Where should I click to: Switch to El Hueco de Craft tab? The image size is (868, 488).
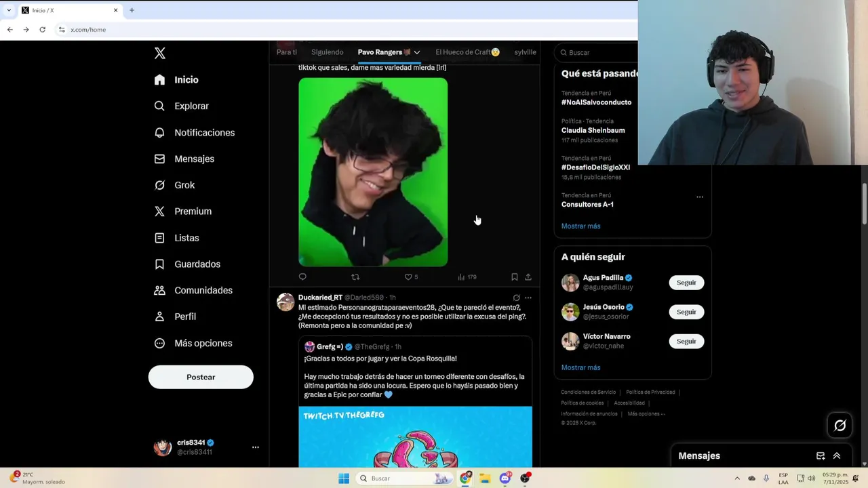pos(467,52)
